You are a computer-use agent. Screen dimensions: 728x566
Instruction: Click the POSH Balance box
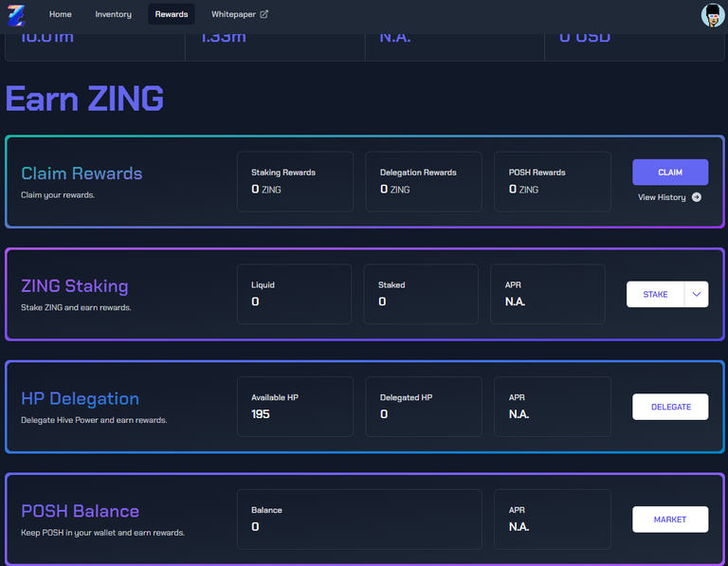(x=359, y=520)
